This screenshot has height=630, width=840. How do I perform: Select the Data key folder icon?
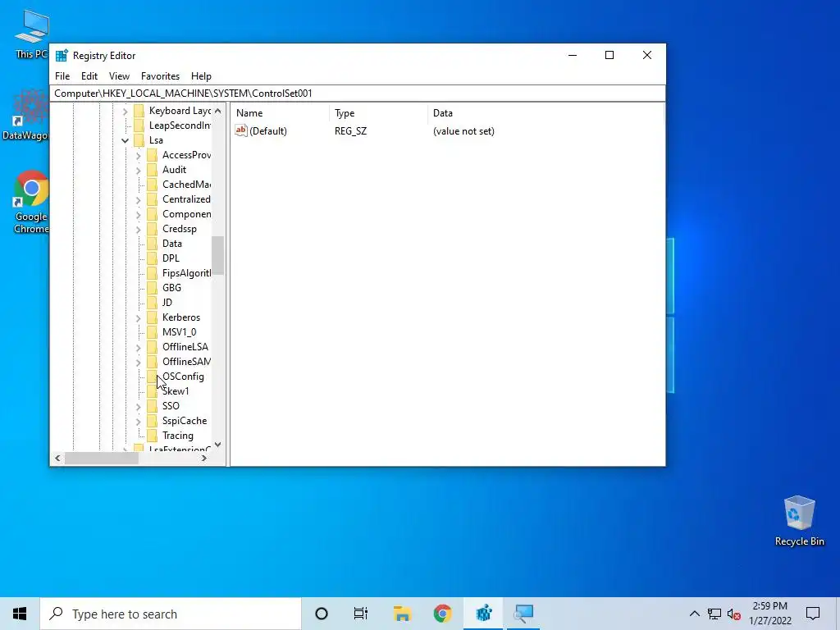(152, 243)
